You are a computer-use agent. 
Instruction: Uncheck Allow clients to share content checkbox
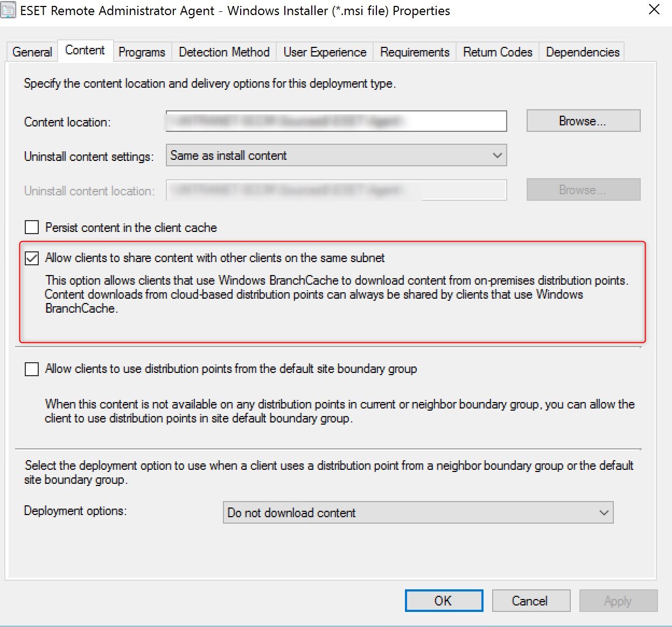(32, 258)
